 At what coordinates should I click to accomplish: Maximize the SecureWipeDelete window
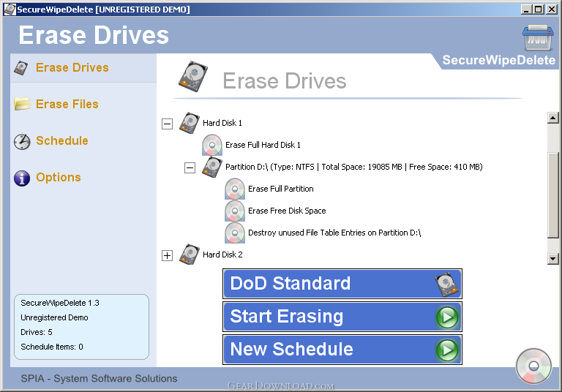pyautogui.click(x=539, y=10)
